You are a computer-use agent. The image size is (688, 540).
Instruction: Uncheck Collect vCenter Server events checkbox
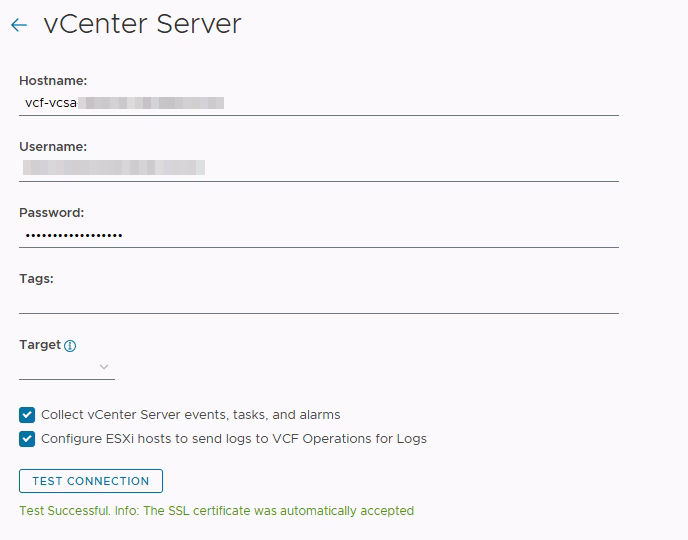[27, 414]
